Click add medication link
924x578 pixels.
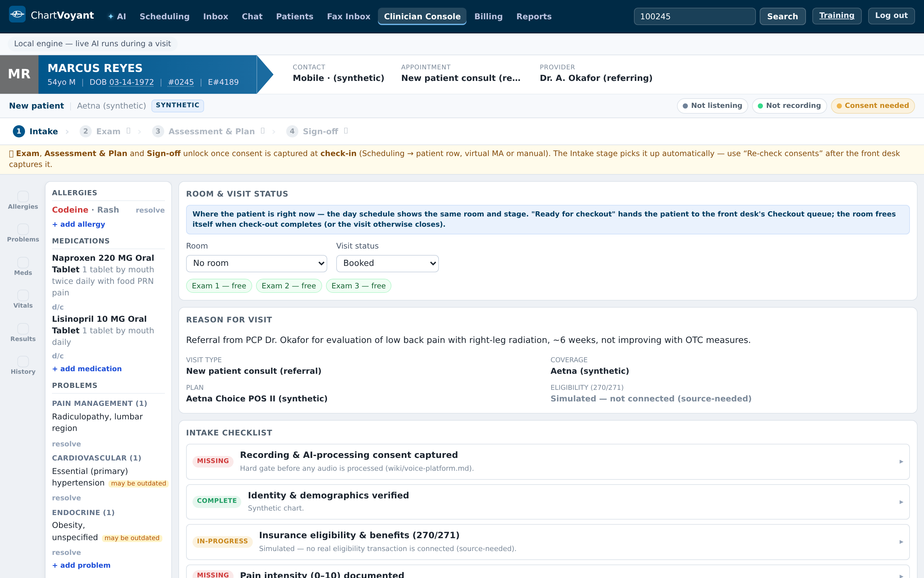pos(87,369)
